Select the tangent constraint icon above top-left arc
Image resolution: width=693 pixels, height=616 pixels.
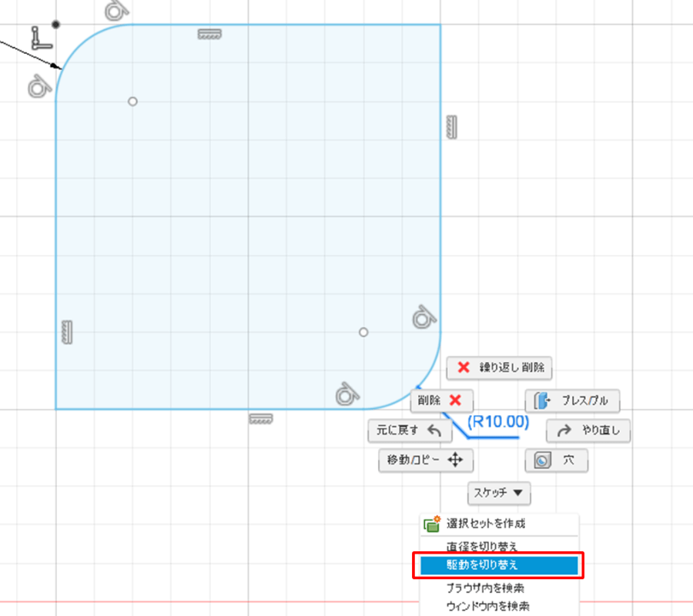click(x=117, y=10)
